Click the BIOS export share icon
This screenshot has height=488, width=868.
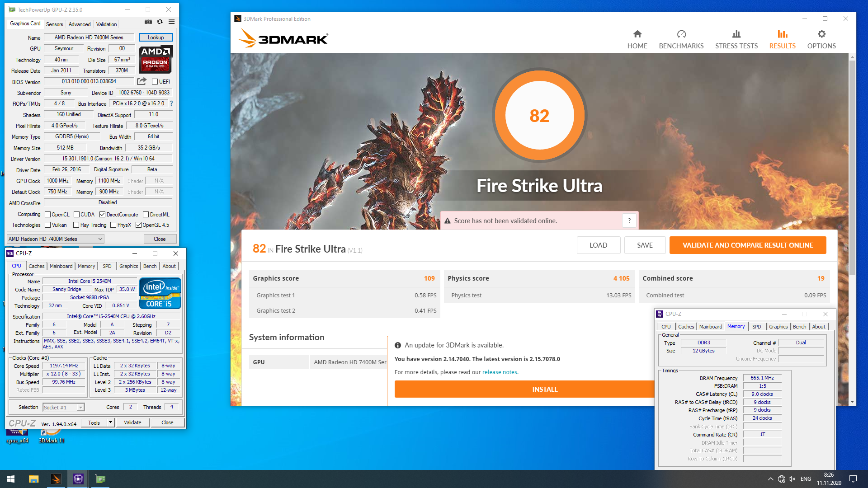[x=142, y=81]
